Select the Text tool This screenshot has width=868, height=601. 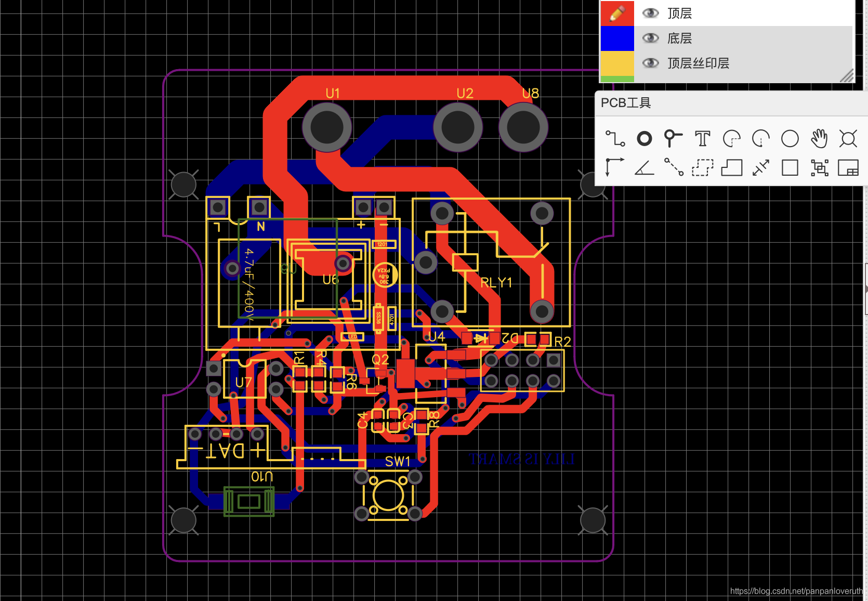pos(703,139)
